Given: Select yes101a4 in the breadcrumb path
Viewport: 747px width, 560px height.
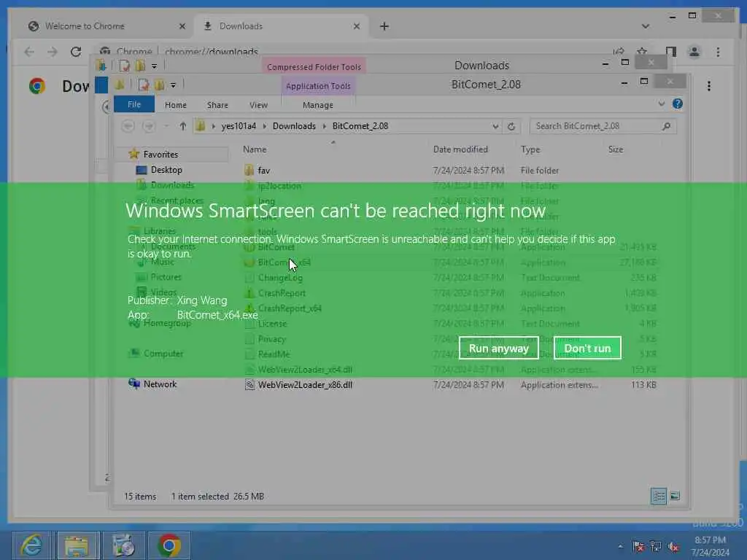Looking at the screenshot, I should [x=239, y=126].
